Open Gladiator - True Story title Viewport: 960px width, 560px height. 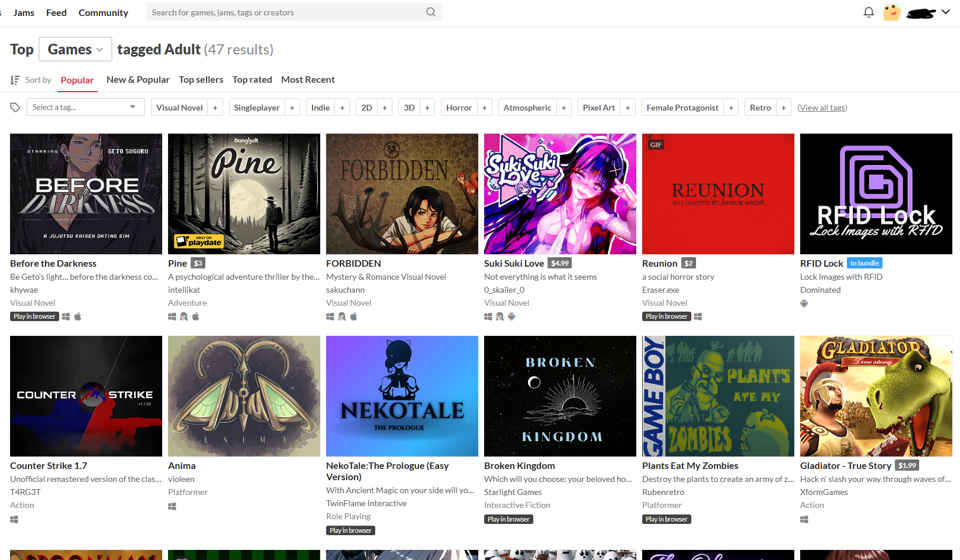[x=846, y=465]
